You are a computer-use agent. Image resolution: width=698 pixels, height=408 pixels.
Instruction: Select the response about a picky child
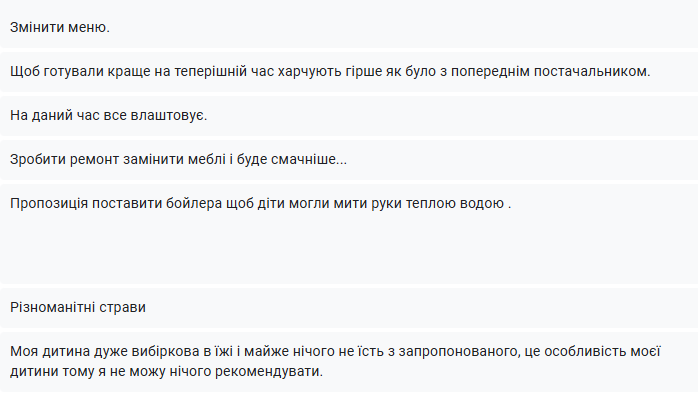coord(339,361)
